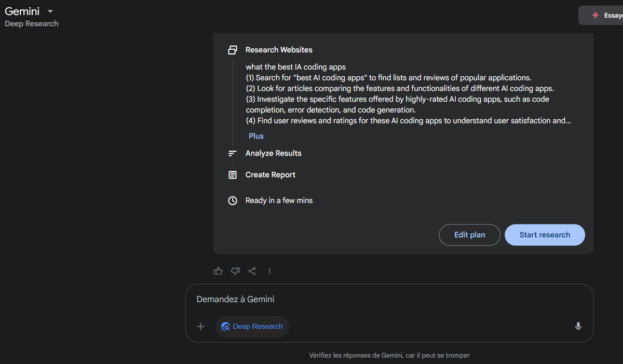Give the response a thumbs down
This screenshot has width=623, height=364.
[235, 271]
